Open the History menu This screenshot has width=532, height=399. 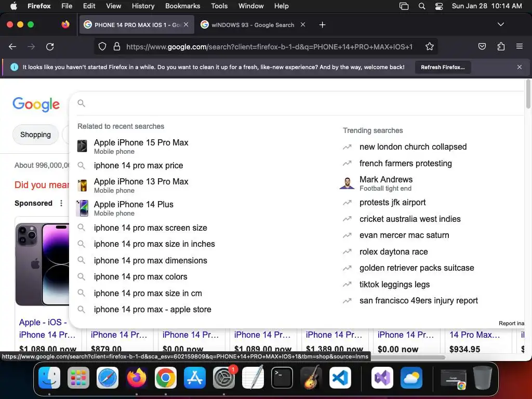tap(143, 6)
